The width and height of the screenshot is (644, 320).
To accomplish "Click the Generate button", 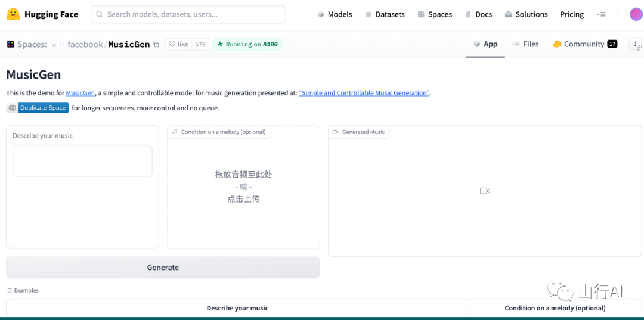I will point(163,268).
